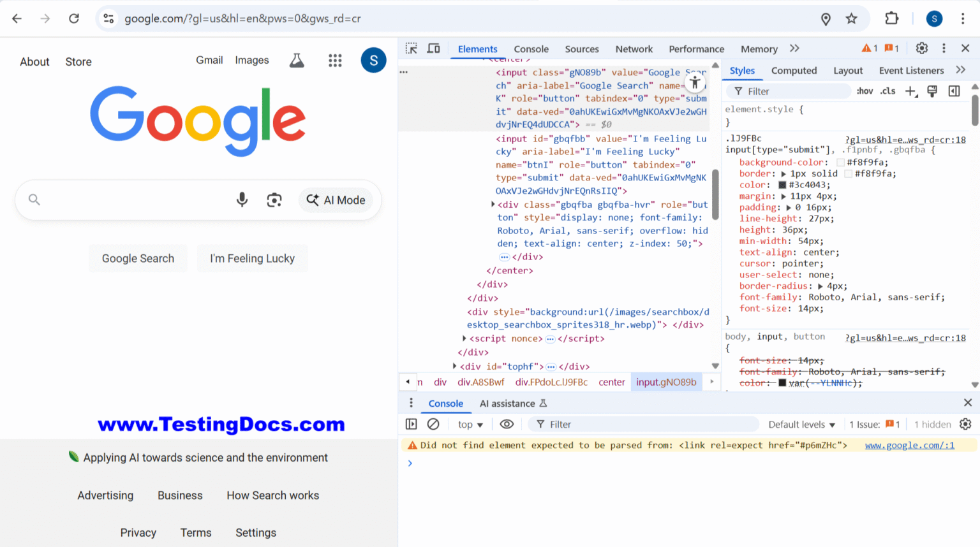
Task: Expand the script nonce node
Action: pos(464,339)
